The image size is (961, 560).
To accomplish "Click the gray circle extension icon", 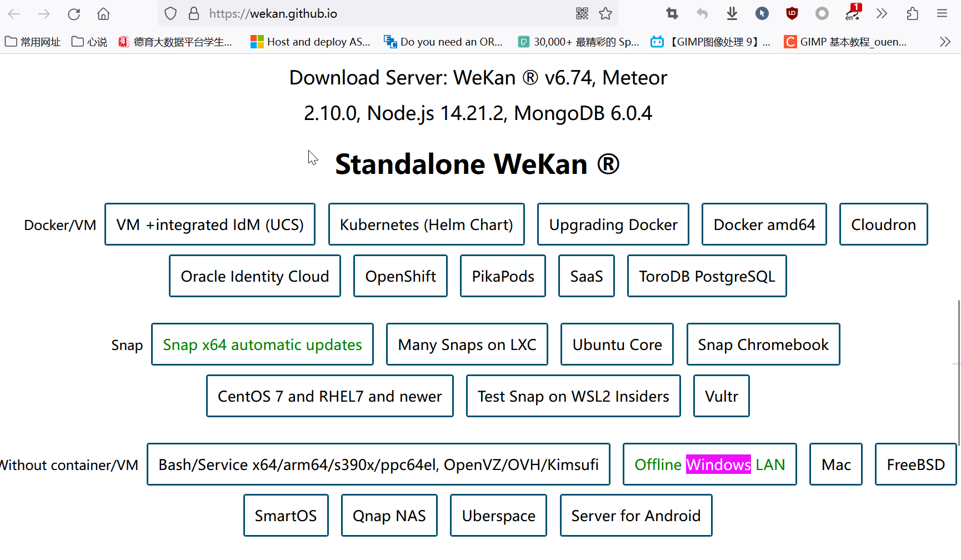I will (x=822, y=14).
